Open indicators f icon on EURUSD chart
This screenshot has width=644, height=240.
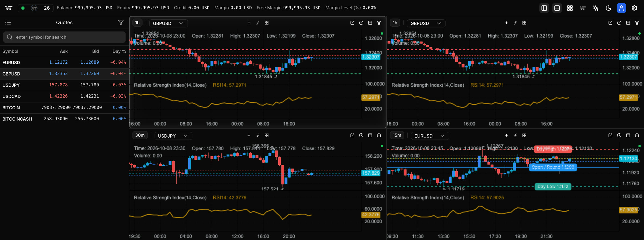click(x=515, y=135)
